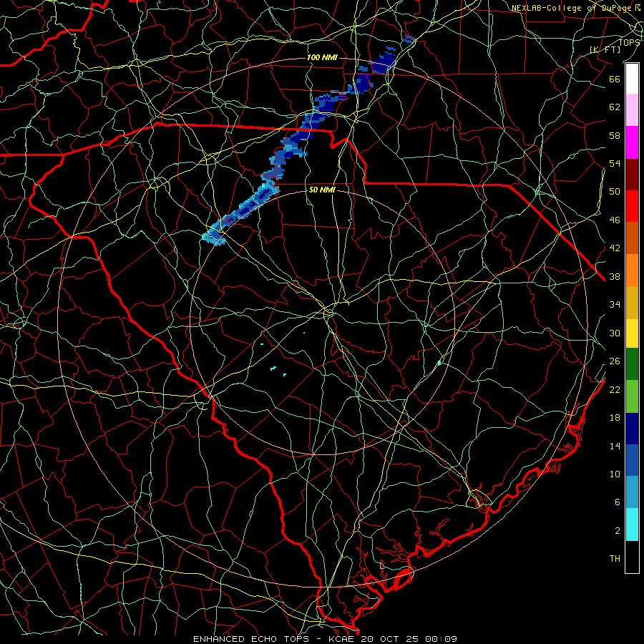Click the yellow 34 kft legend swatch

click(632, 333)
